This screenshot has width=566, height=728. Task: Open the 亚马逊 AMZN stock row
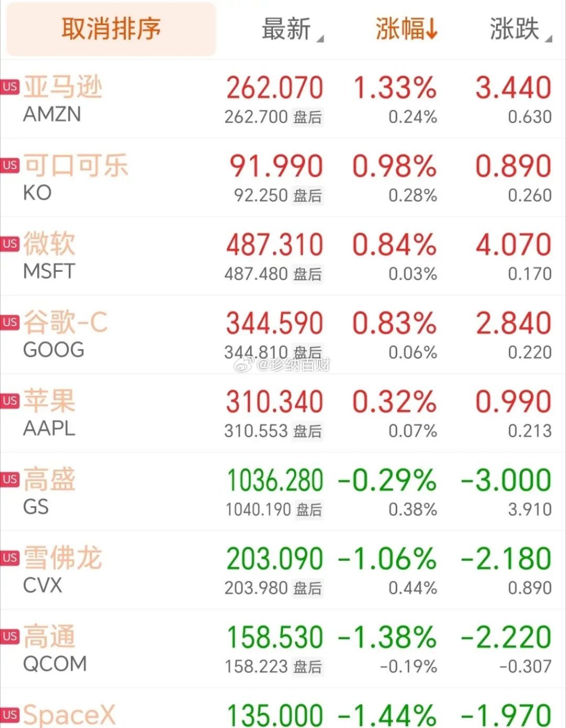pyautogui.click(x=283, y=99)
